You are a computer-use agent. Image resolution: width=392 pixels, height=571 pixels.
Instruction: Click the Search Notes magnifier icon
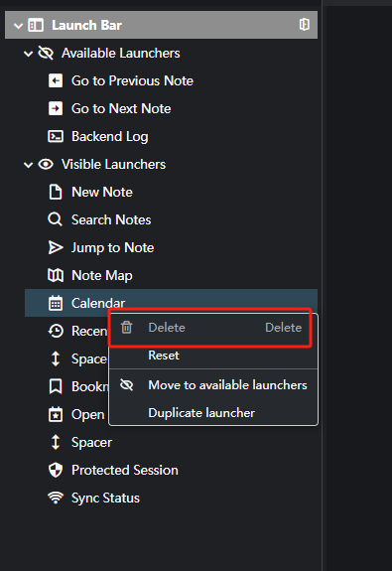[56, 219]
